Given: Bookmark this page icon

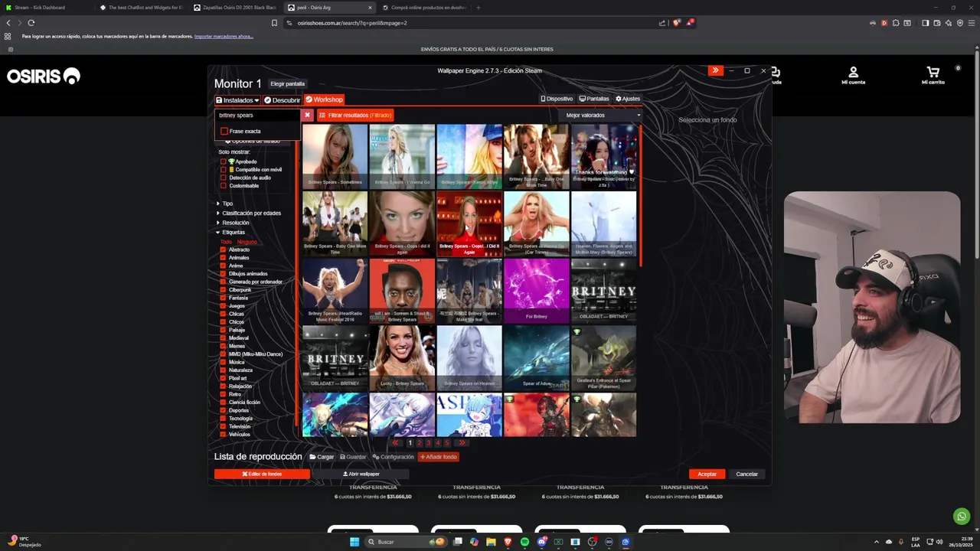Looking at the screenshot, I should (x=274, y=23).
